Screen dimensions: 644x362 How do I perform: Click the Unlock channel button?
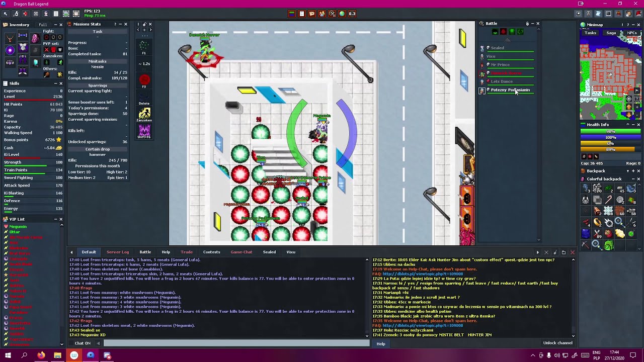click(x=557, y=343)
